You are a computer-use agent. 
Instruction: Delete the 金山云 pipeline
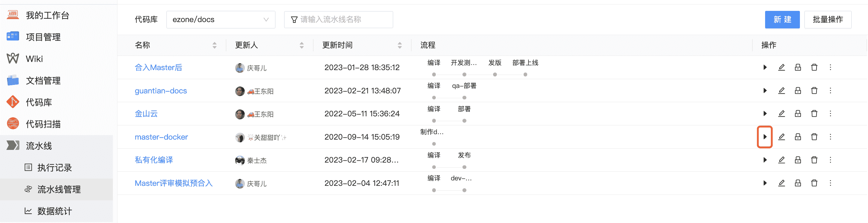[814, 114]
